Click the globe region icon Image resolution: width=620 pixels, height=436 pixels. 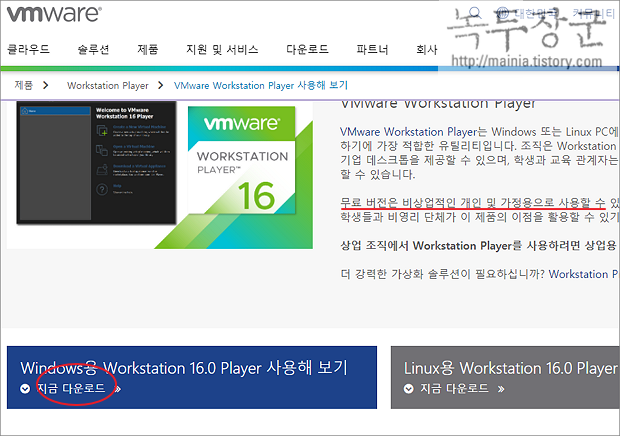(502, 13)
